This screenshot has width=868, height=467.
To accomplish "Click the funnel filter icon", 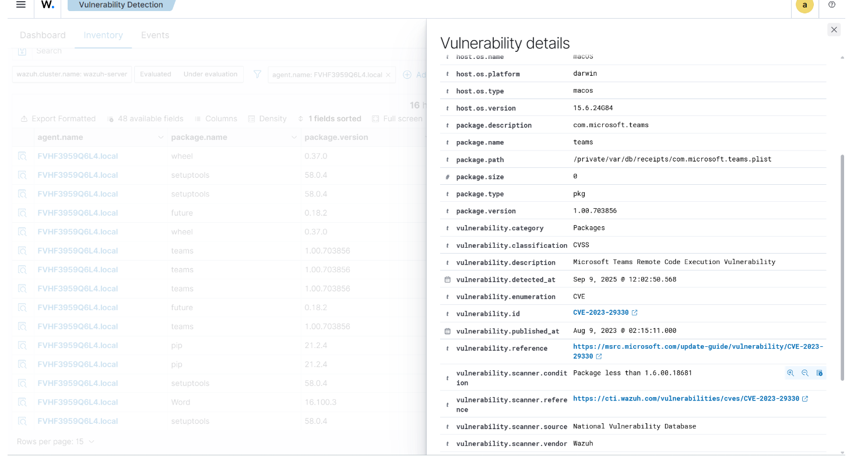I will 257,75.
